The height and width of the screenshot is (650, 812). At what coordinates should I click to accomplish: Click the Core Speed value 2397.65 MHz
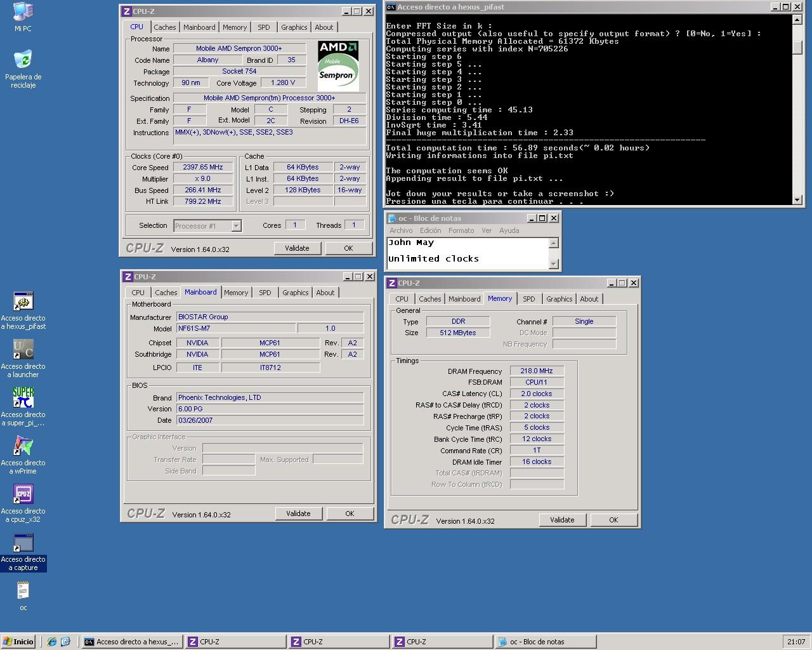pos(203,168)
